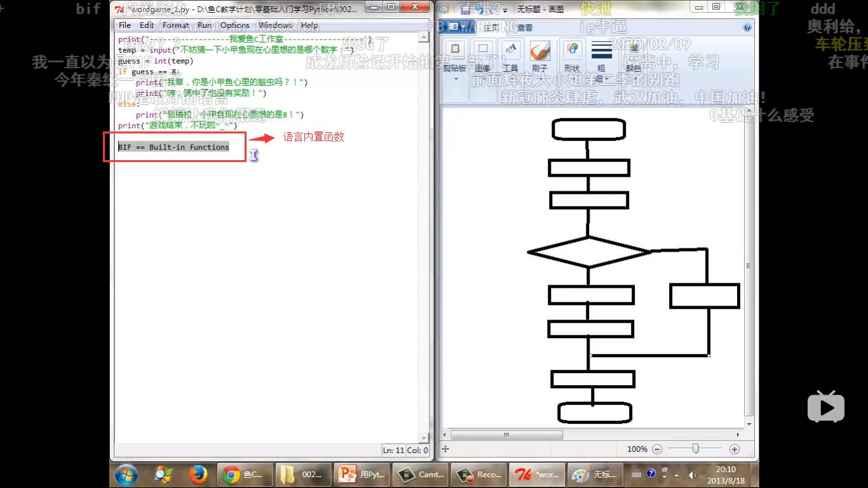Switch to the View (查看) ribbon tab
The width and height of the screenshot is (868, 488).
click(x=525, y=27)
